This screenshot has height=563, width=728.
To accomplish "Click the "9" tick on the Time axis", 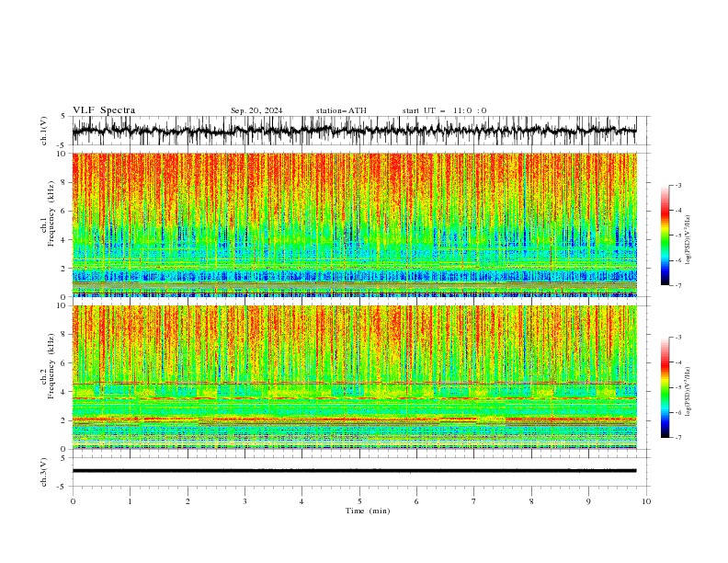I will 588,501.
